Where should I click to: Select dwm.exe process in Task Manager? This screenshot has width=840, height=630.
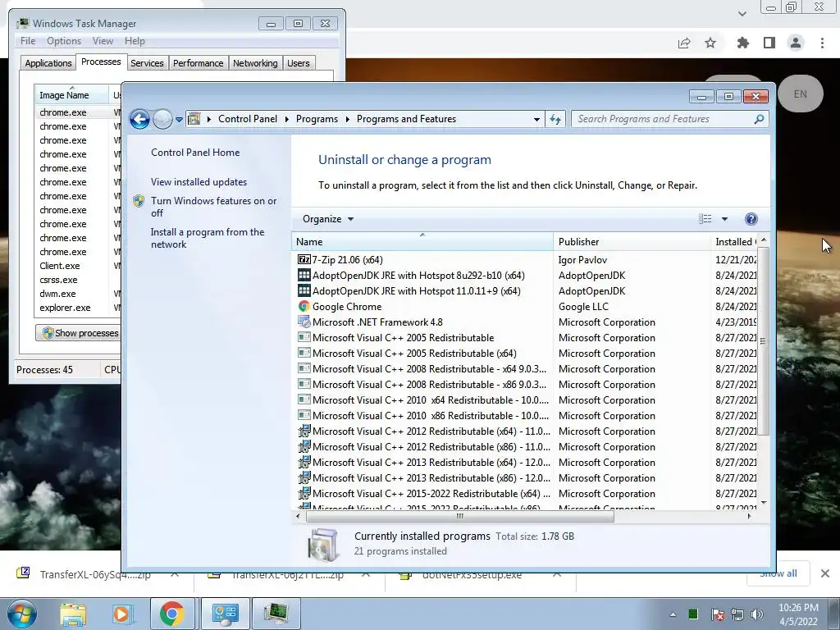point(57,294)
